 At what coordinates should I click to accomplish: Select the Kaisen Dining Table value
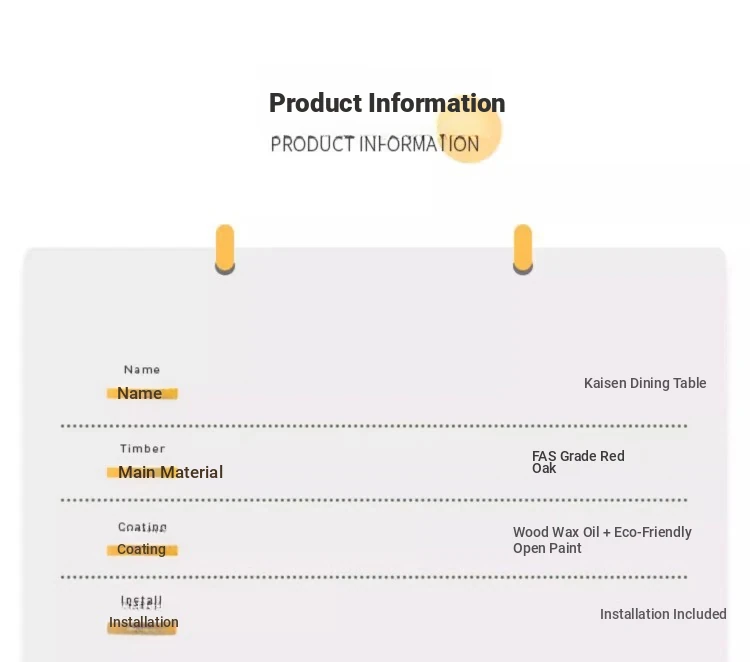click(x=645, y=383)
